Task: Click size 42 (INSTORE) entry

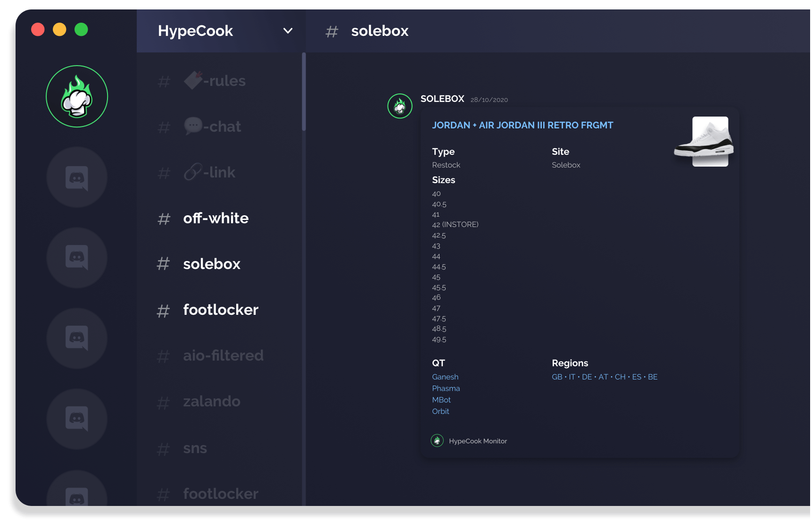Action: point(455,225)
